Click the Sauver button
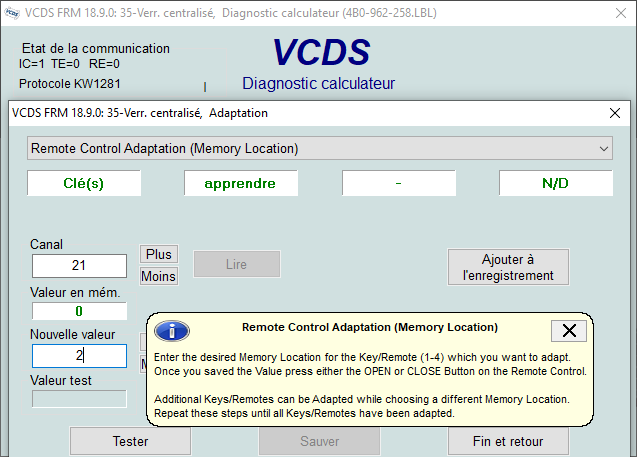 coord(320,441)
